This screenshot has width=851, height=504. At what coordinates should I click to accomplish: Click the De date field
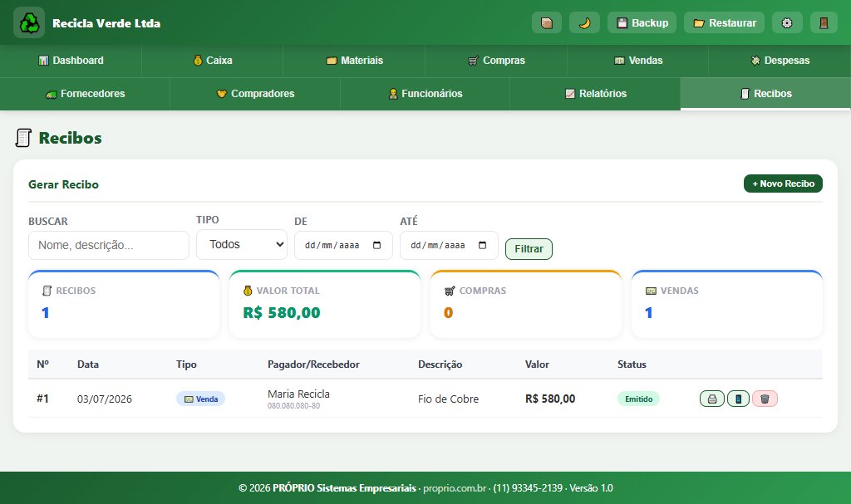tap(343, 245)
